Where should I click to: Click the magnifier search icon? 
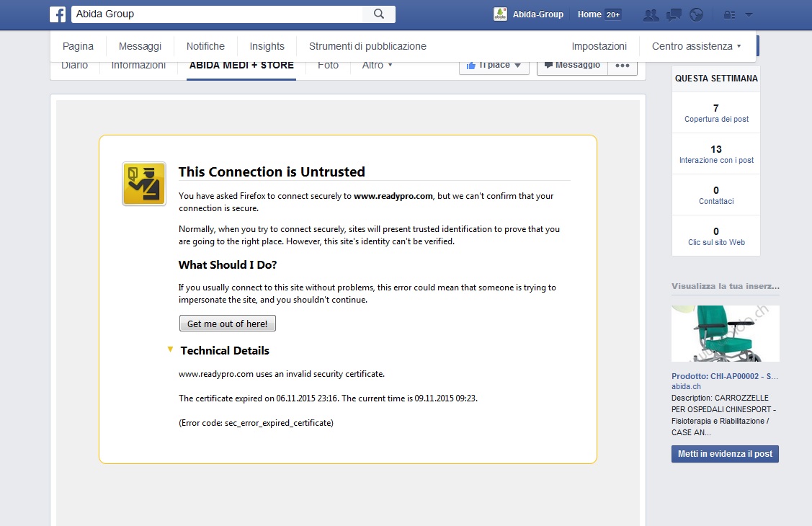(x=379, y=14)
